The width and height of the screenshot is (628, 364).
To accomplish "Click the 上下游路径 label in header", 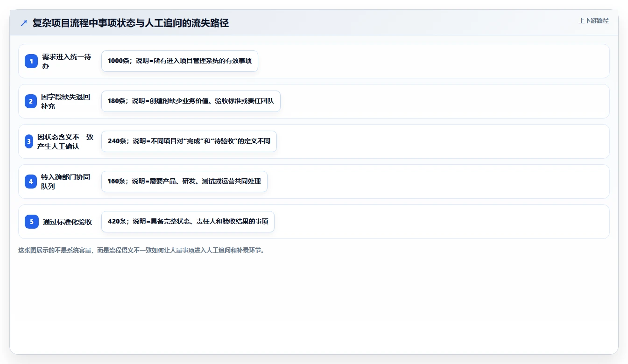I will (x=593, y=21).
